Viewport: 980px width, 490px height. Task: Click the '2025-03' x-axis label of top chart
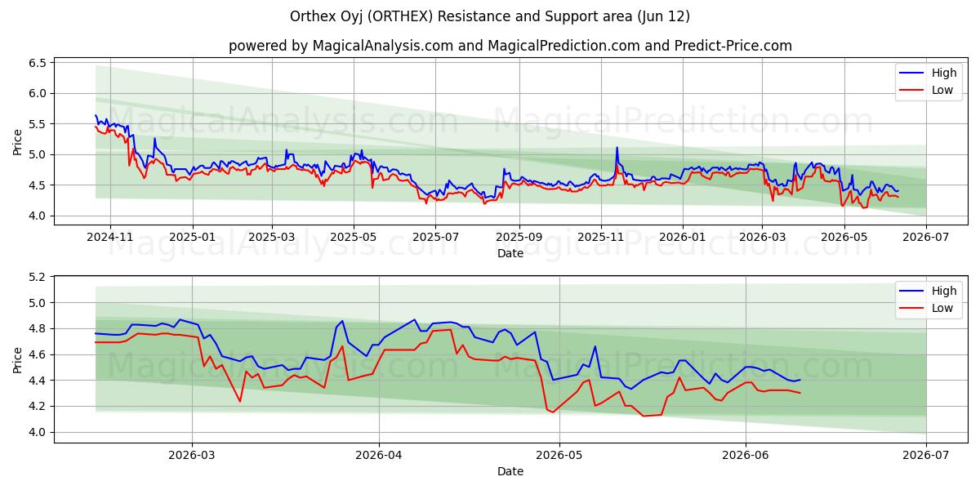(272, 238)
